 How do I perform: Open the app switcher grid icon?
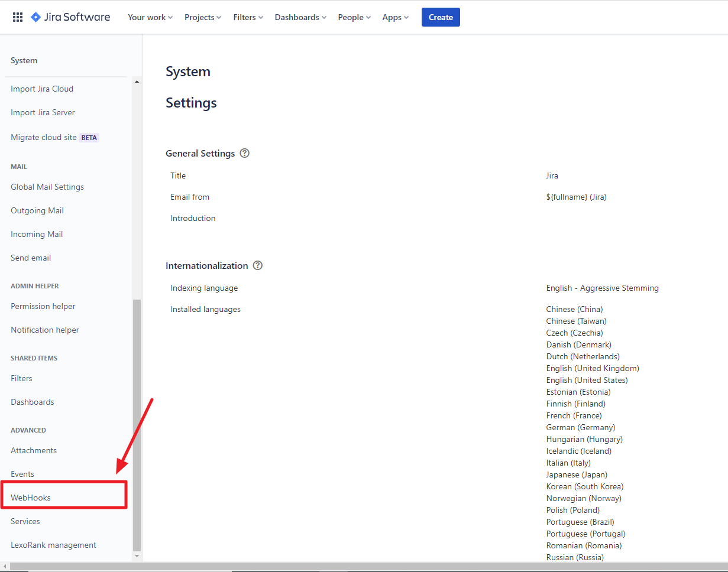18,17
